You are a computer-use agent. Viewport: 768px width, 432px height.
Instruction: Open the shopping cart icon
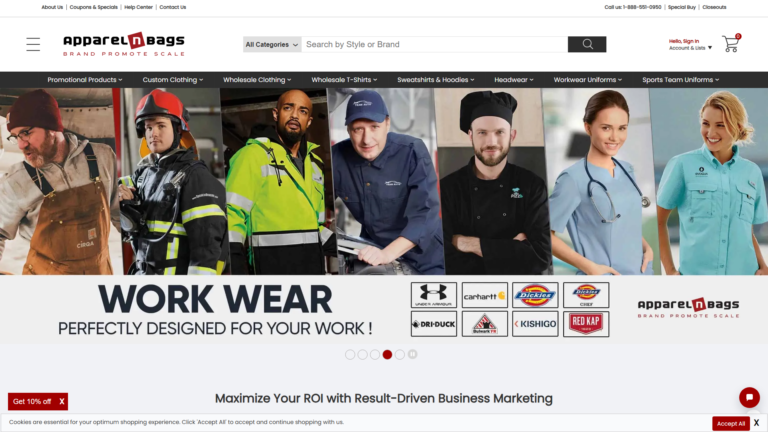click(731, 44)
